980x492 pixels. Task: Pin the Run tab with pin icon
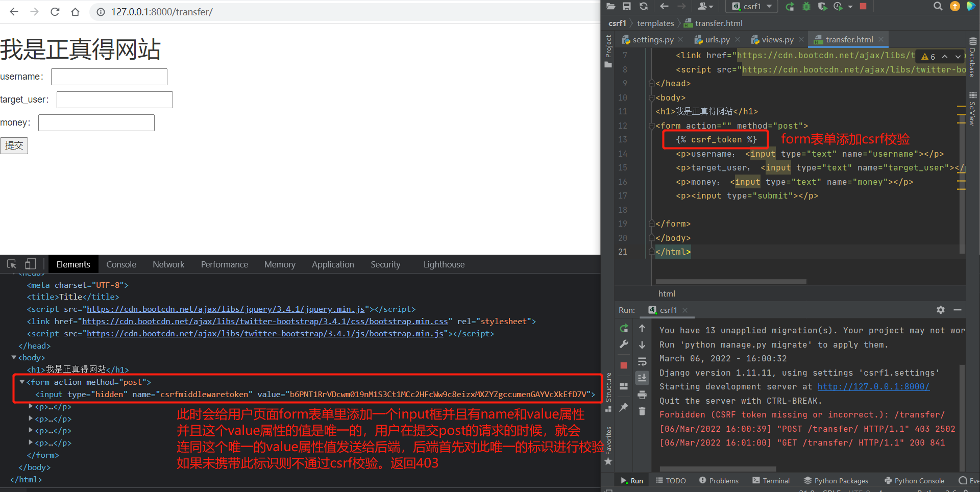point(624,407)
